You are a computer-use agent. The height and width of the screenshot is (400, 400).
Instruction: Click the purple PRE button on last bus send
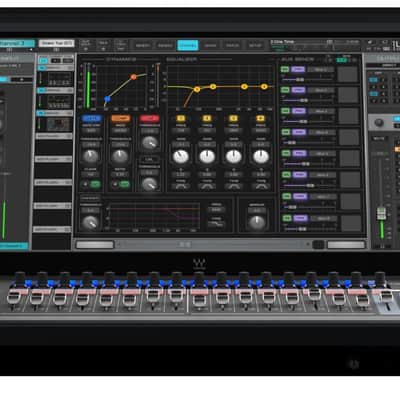pyautogui.click(x=300, y=218)
